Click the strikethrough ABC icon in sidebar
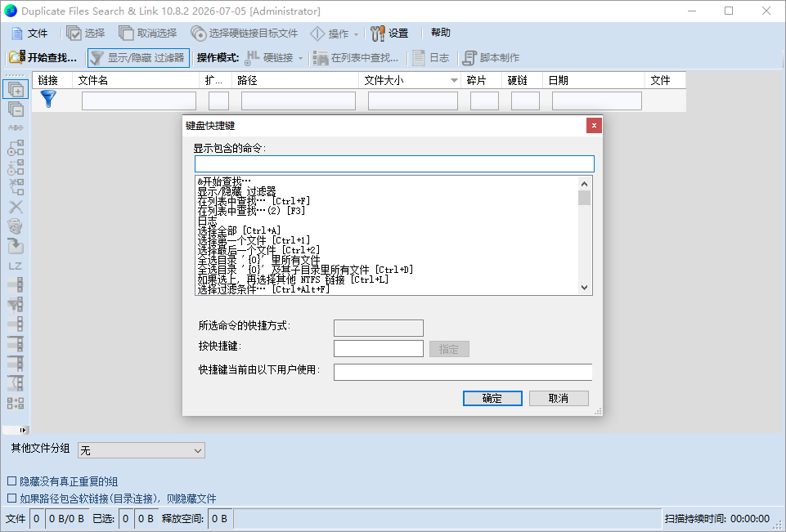The image size is (786, 532). [16, 127]
